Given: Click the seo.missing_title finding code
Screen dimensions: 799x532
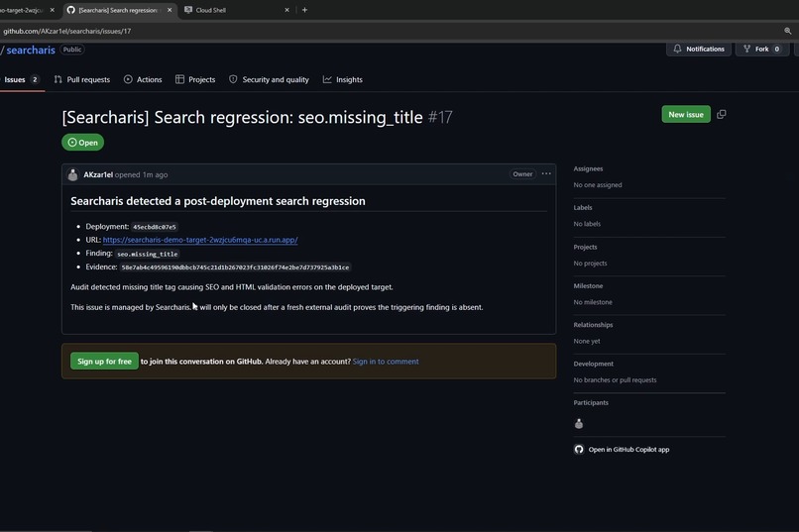Looking at the screenshot, I should tap(148, 254).
